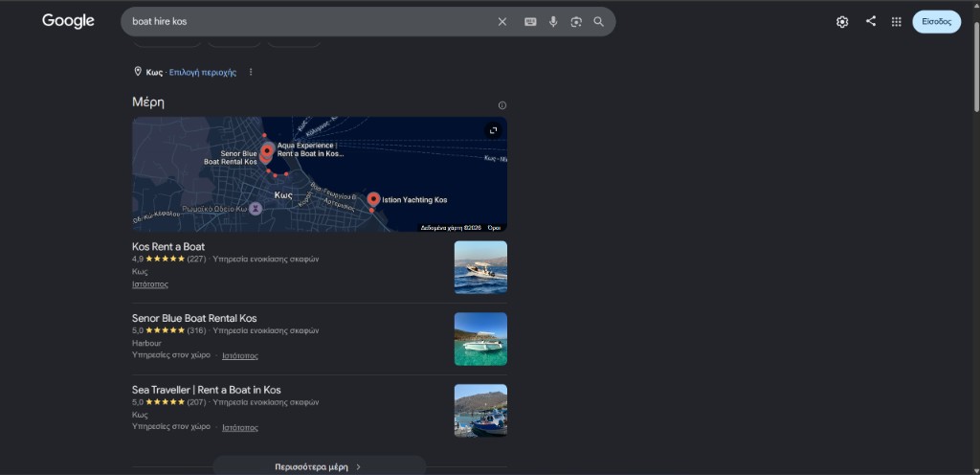Viewport: 980px width, 475px height.
Task: Open Sea Traveller photo thumbnail
Action: 480,411
